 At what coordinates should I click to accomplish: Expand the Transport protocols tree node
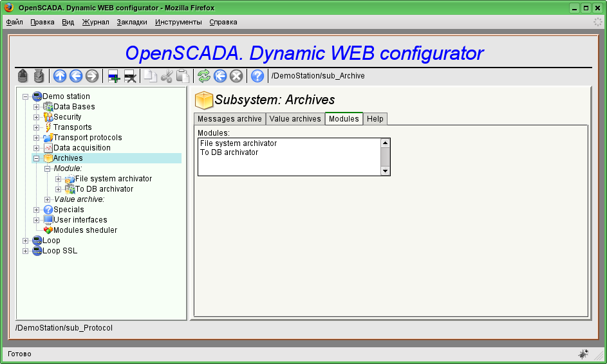(37, 138)
